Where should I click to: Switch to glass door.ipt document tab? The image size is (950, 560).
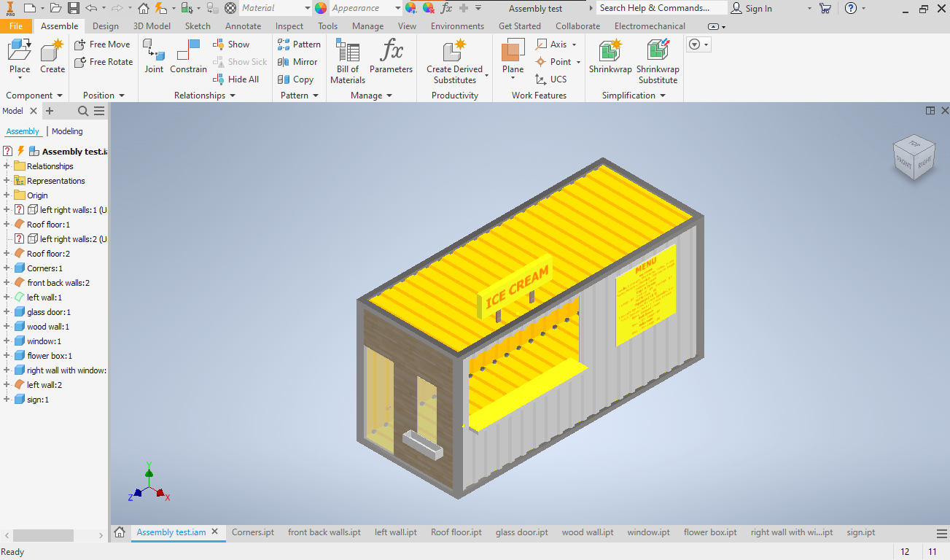click(522, 532)
